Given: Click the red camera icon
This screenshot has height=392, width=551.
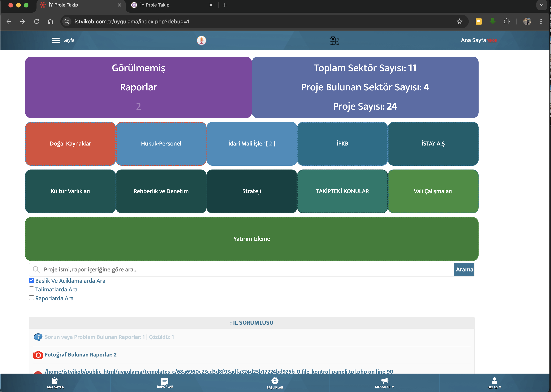Looking at the screenshot, I should pos(38,355).
